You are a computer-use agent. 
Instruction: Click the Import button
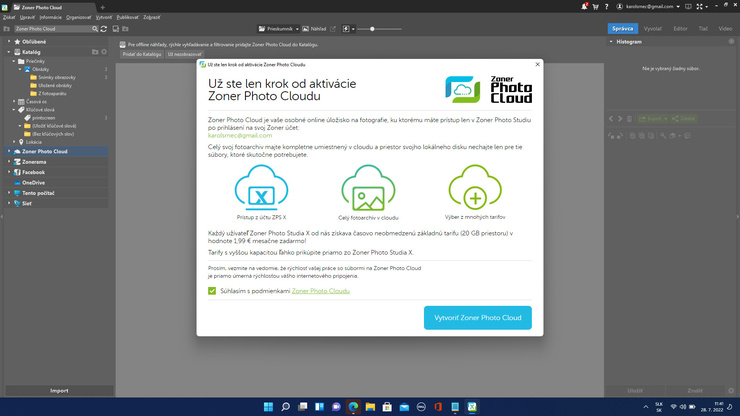59,391
